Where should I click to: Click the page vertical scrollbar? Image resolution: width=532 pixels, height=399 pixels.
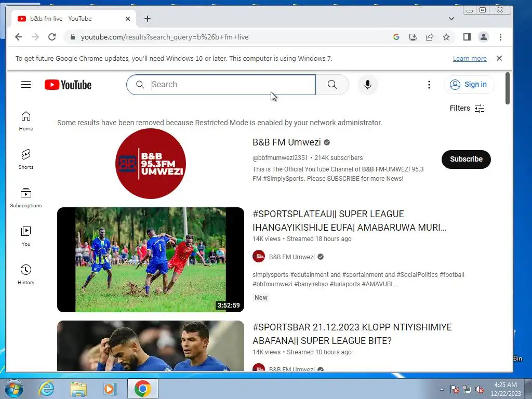pyautogui.click(x=507, y=88)
